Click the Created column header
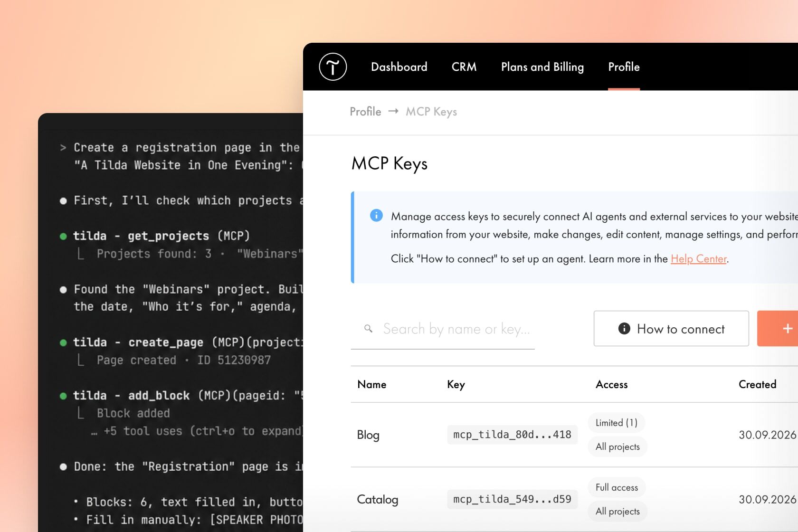The height and width of the screenshot is (532, 798). [x=758, y=384]
